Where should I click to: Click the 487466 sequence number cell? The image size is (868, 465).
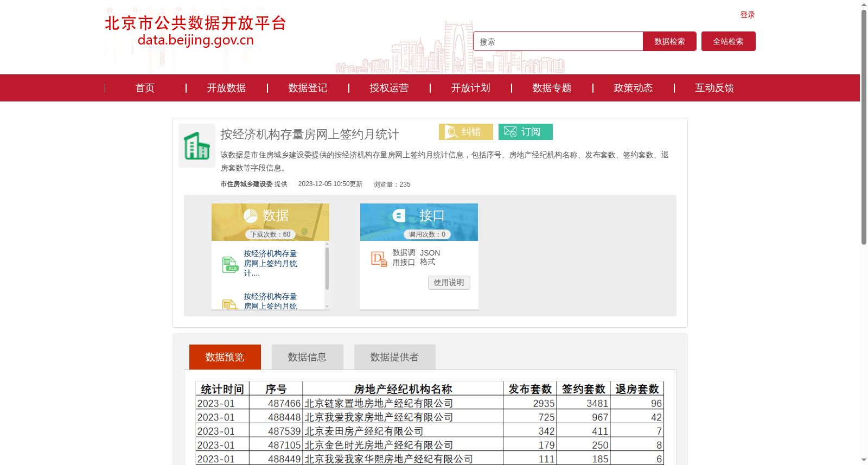pos(276,403)
